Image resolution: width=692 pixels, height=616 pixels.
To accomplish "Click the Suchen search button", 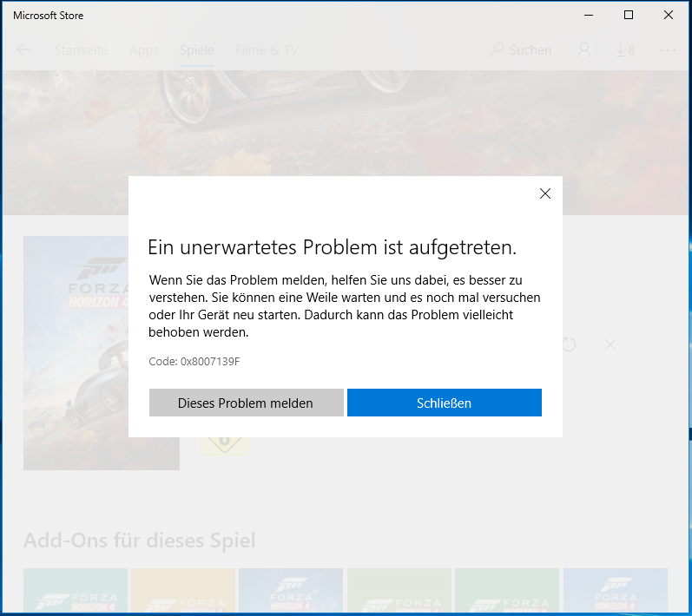I will click(x=521, y=49).
